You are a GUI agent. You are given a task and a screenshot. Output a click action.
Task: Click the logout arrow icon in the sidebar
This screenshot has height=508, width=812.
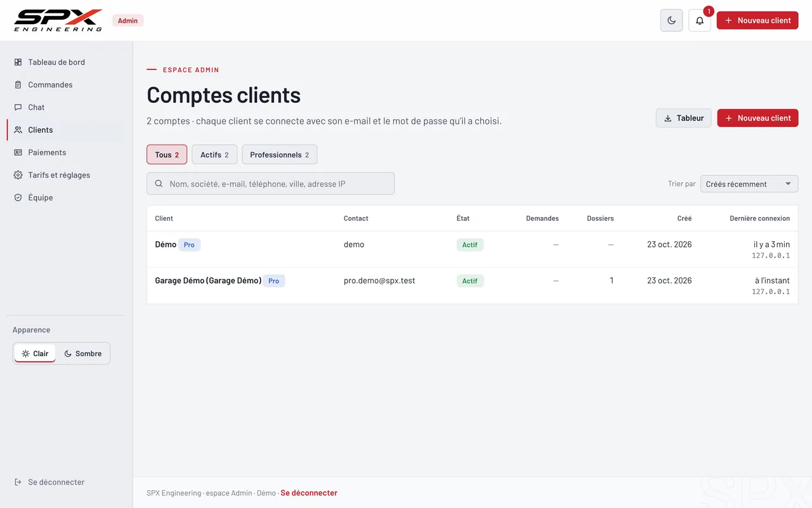18,482
